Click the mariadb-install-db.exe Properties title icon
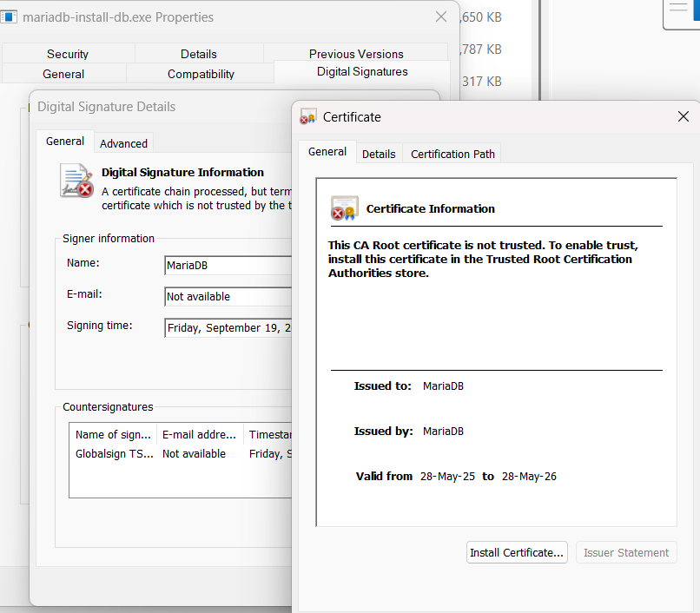The width and height of the screenshot is (700, 613). [9, 17]
